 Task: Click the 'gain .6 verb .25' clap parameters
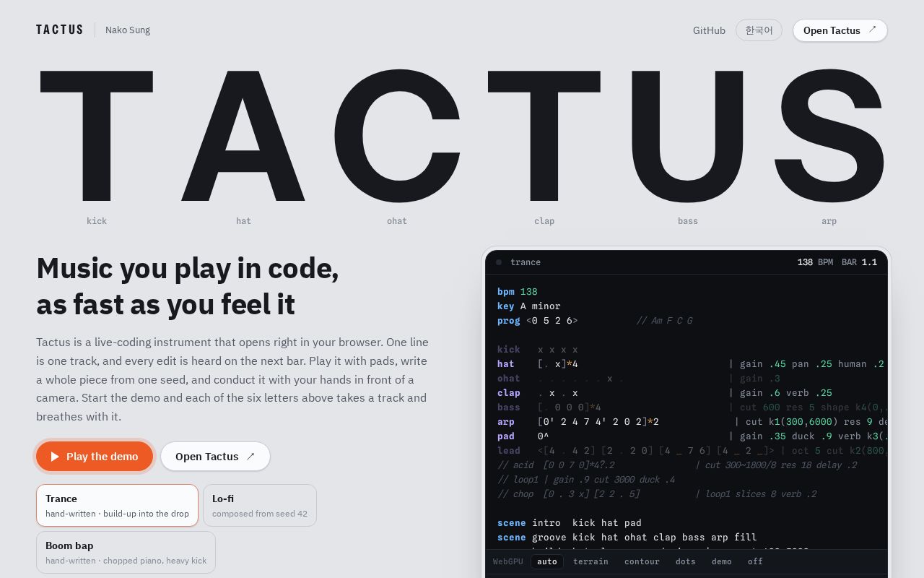[x=786, y=393]
